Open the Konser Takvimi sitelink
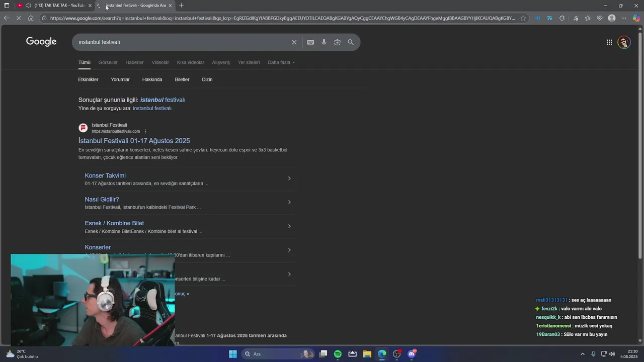The width and height of the screenshot is (644, 362). pos(105,175)
